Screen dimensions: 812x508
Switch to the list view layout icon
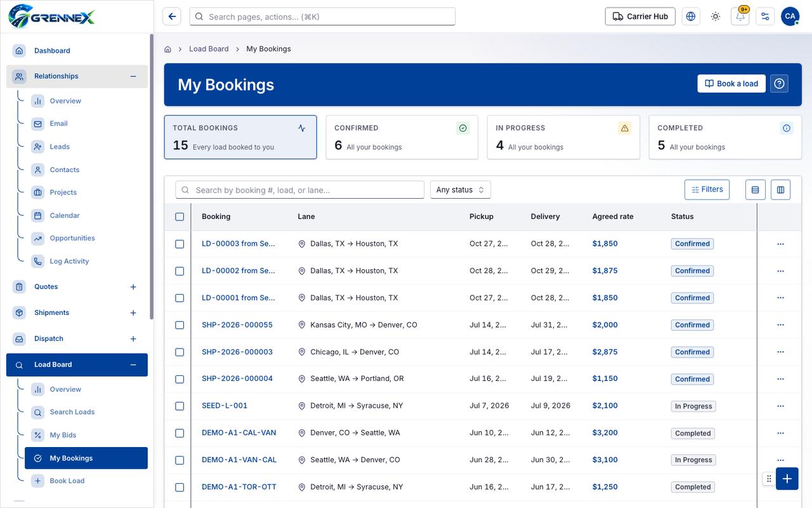756,189
